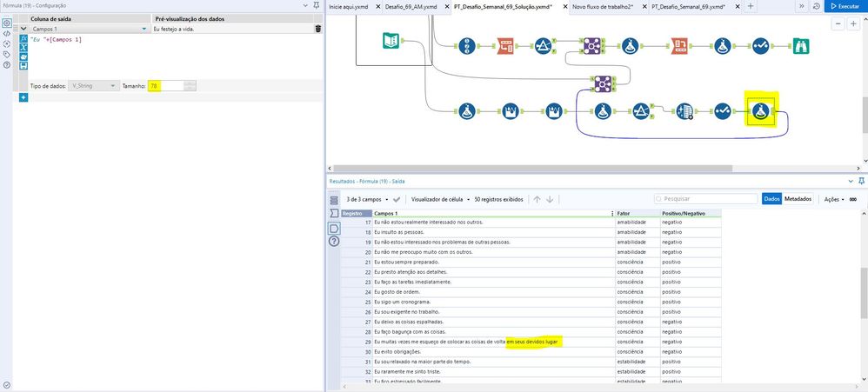Focus the Pesquisar search field
This screenshot has width=868, height=392.
pos(706,199)
